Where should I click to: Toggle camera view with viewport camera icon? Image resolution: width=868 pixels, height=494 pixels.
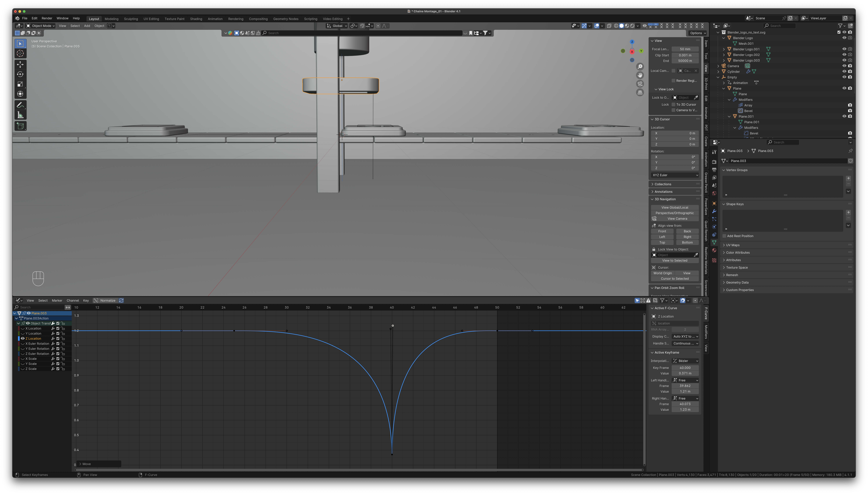(x=640, y=84)
